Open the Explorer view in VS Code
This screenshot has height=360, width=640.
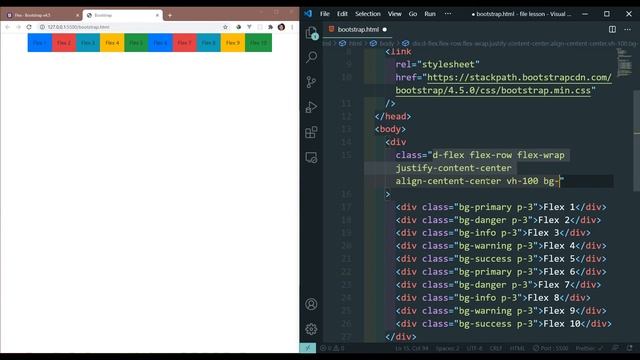pyautogui.click(x=311, y=33)
